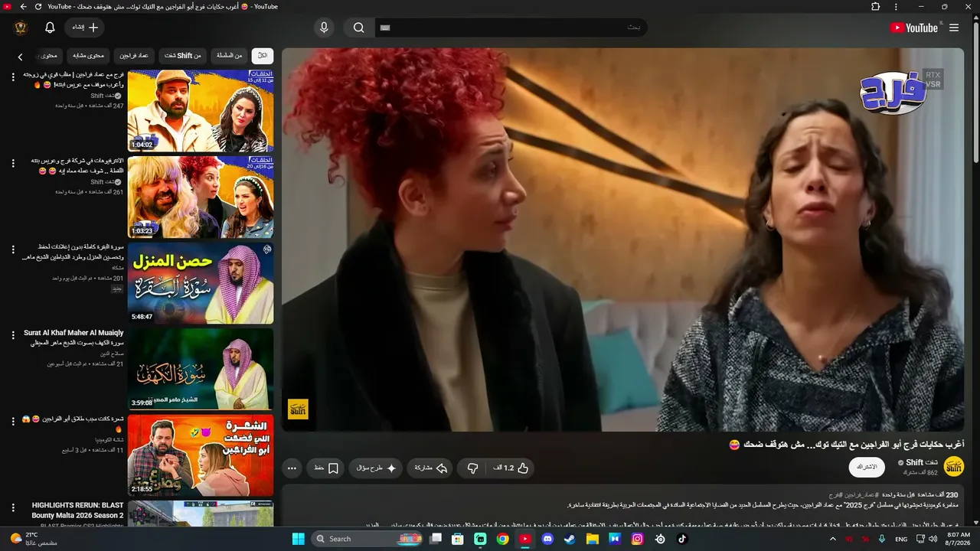Click in the YouTube search field
The width and height of the screenshot is (980, 551).
511,28
